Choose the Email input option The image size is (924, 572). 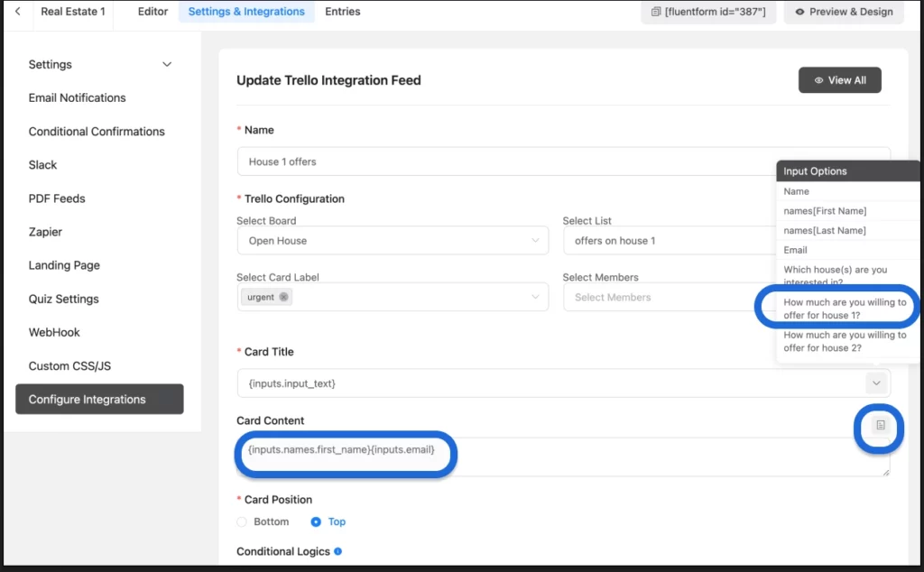pos(848,250)
